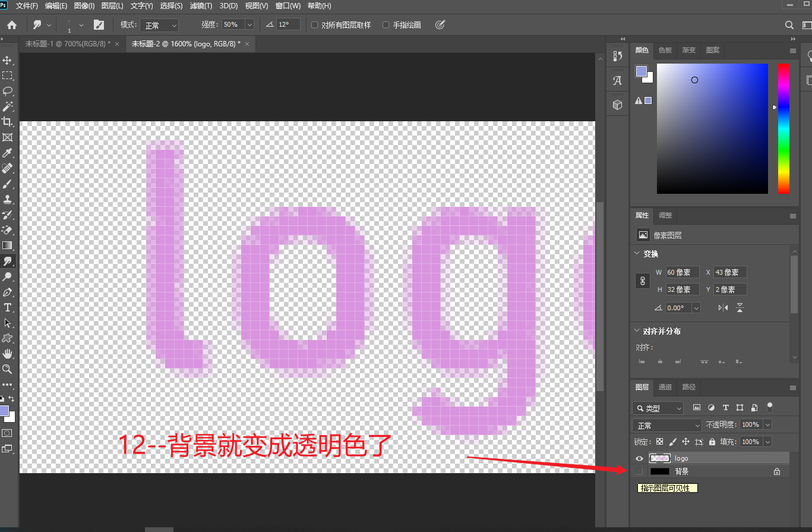Screen dimensions: 812x532
Task: Click flip vertical in Properties panel
Action: click(x=740, y=308)
